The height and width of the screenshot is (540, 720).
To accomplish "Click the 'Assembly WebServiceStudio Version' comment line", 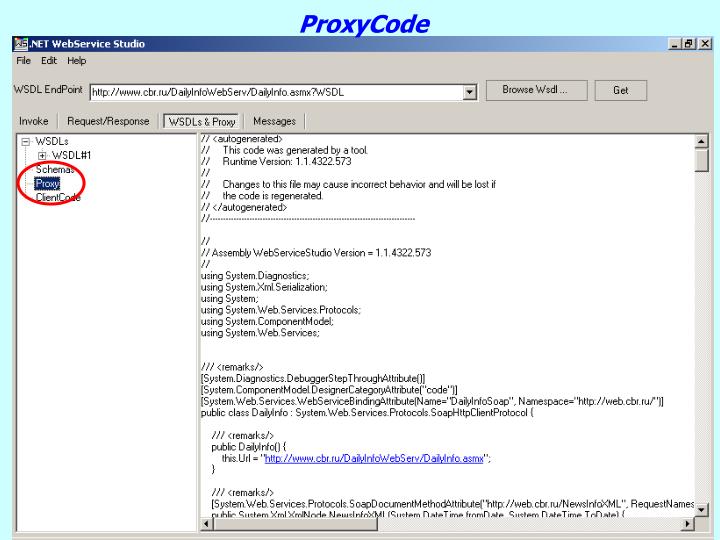I will tap(316, 253).
